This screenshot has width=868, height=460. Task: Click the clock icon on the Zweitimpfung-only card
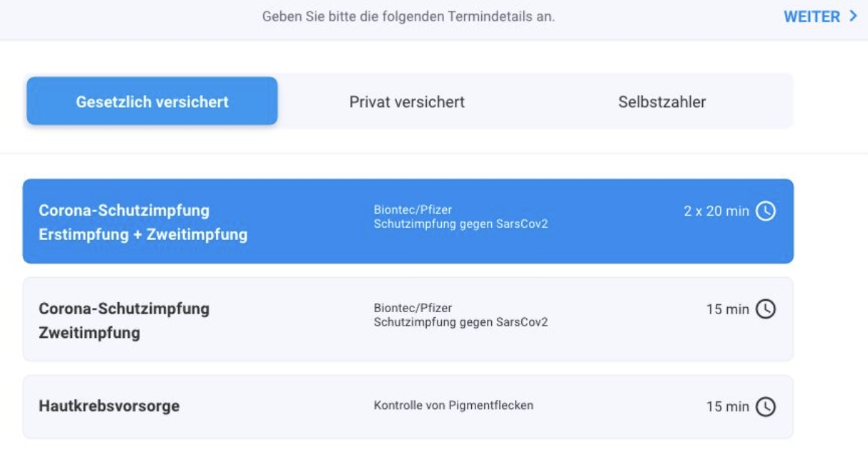pos(765,309)
